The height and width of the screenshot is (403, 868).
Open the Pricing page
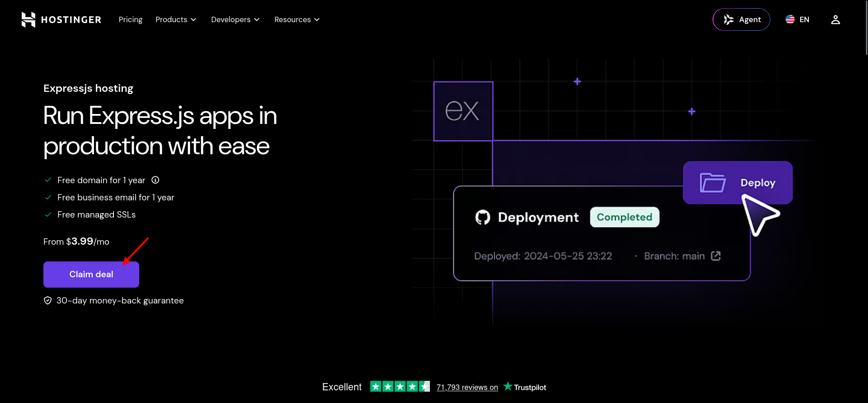point(130,19)
